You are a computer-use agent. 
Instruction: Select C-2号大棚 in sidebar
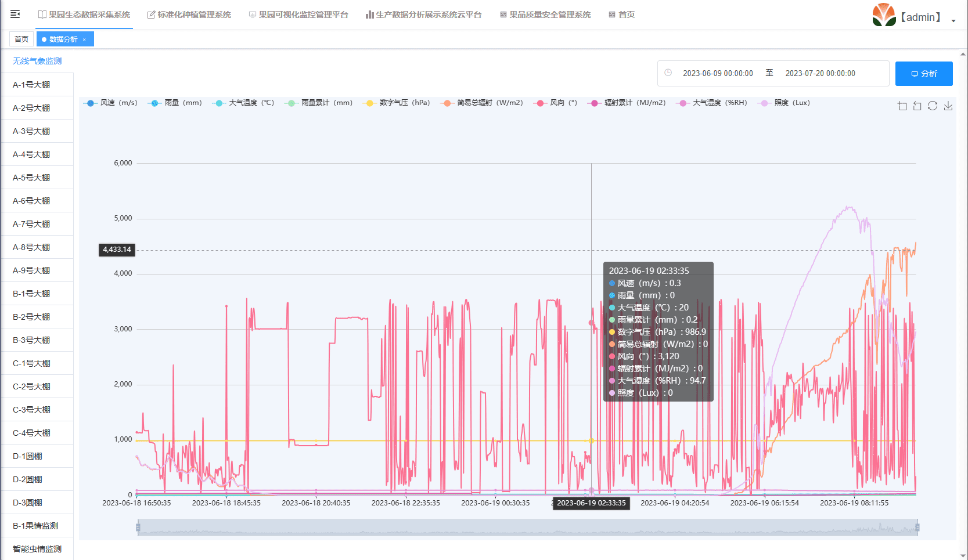pos(37,386)
